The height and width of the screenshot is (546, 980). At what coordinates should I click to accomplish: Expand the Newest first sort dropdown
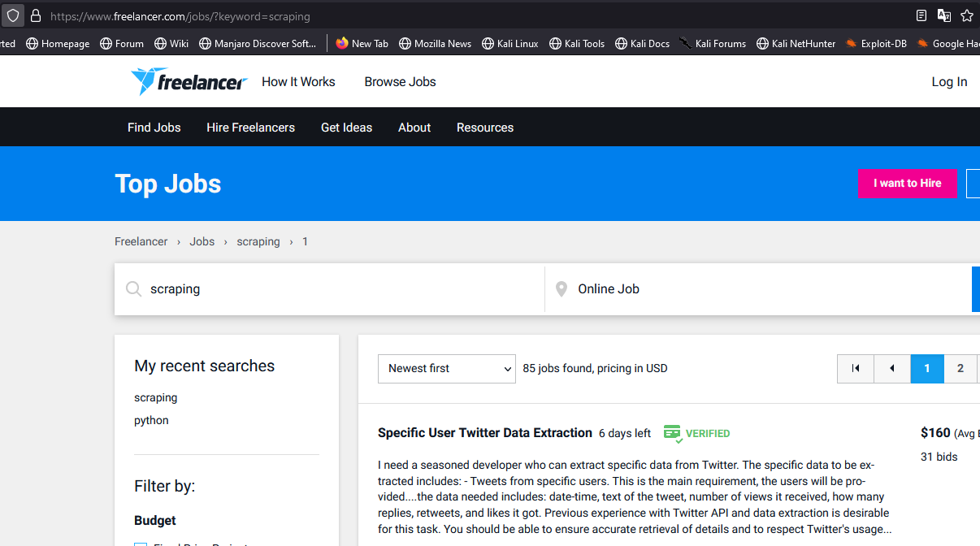point(446,369)
